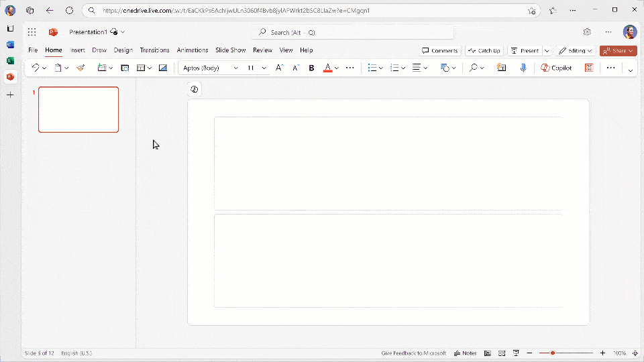The width and height of the screenshot is (644, 362).
Task: Click the Catch Up button
Action: (484, 50)
